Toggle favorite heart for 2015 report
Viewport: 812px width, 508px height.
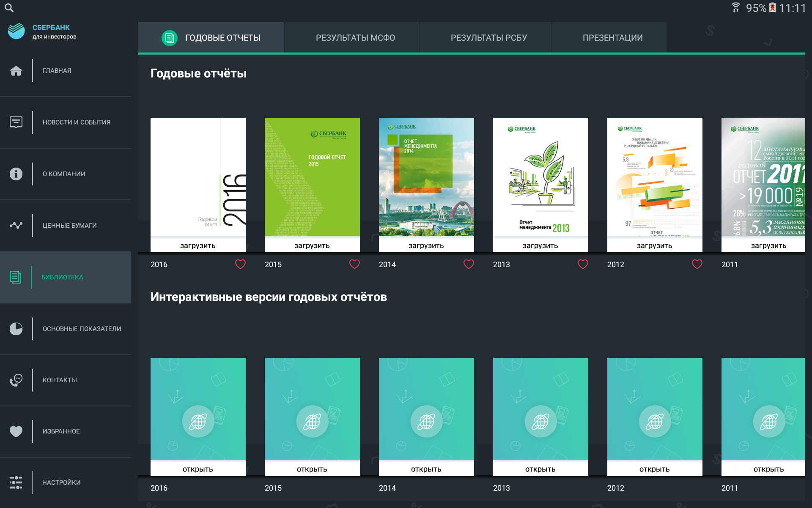pos(354,264)
